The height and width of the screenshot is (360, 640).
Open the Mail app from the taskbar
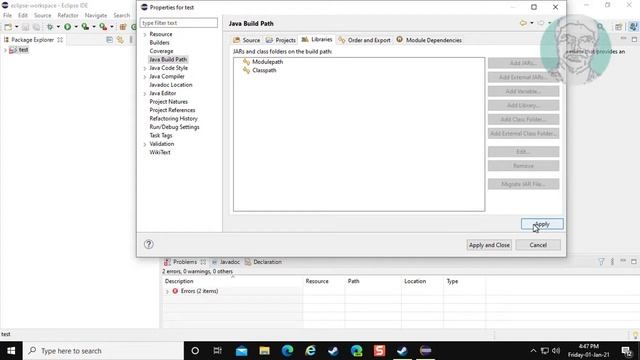point(241,351)
